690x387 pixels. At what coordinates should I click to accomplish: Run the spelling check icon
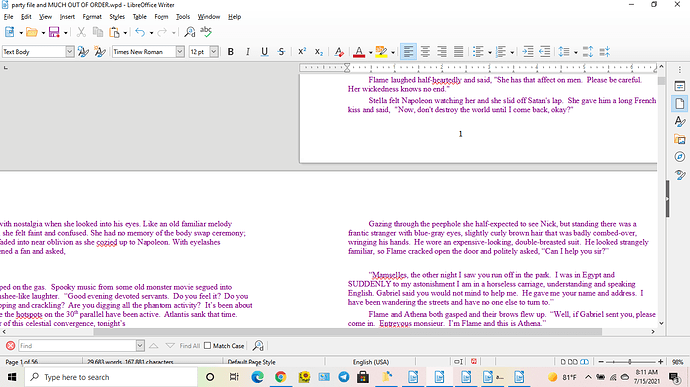(x=206, y=32)
